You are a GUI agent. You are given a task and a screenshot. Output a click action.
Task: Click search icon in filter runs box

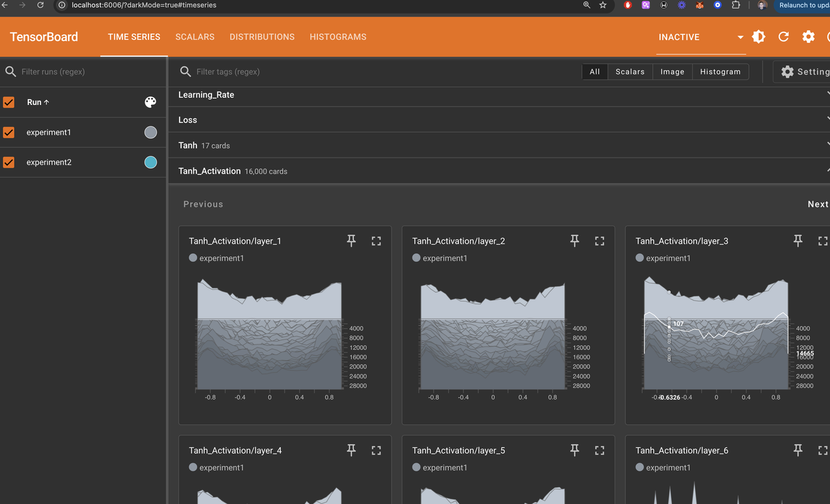[10, 71]
